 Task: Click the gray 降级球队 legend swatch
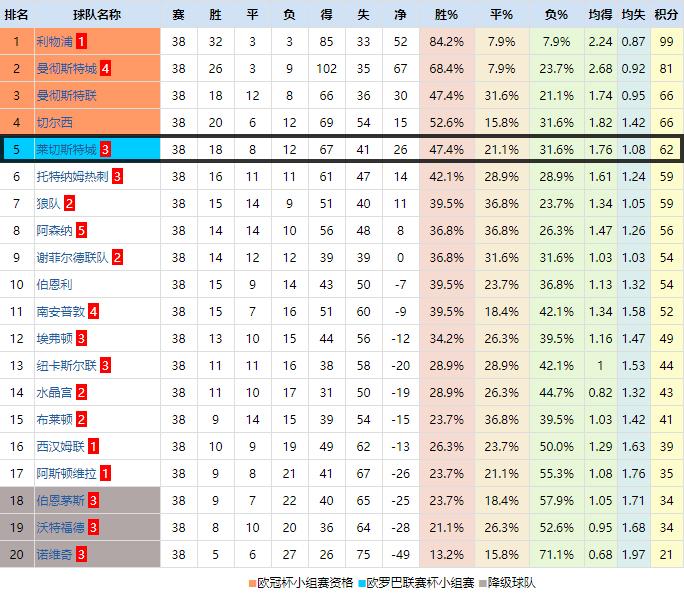point(484,582)
